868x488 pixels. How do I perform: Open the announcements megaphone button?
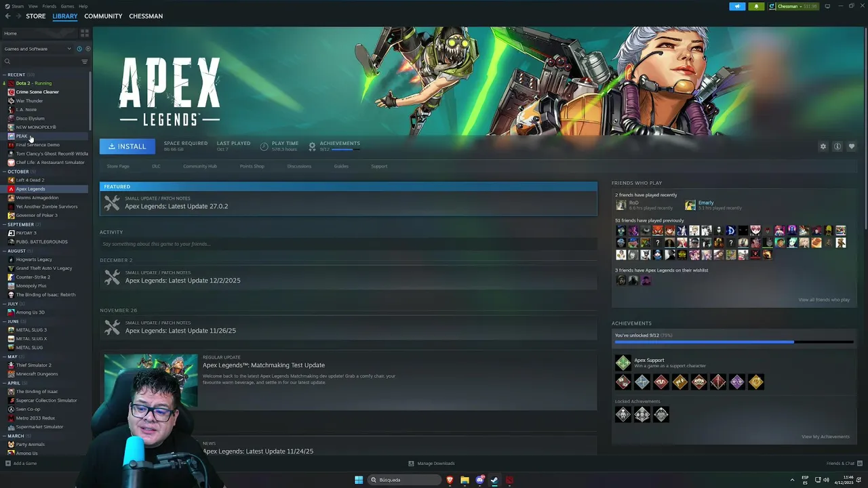(x=737, y=6)
